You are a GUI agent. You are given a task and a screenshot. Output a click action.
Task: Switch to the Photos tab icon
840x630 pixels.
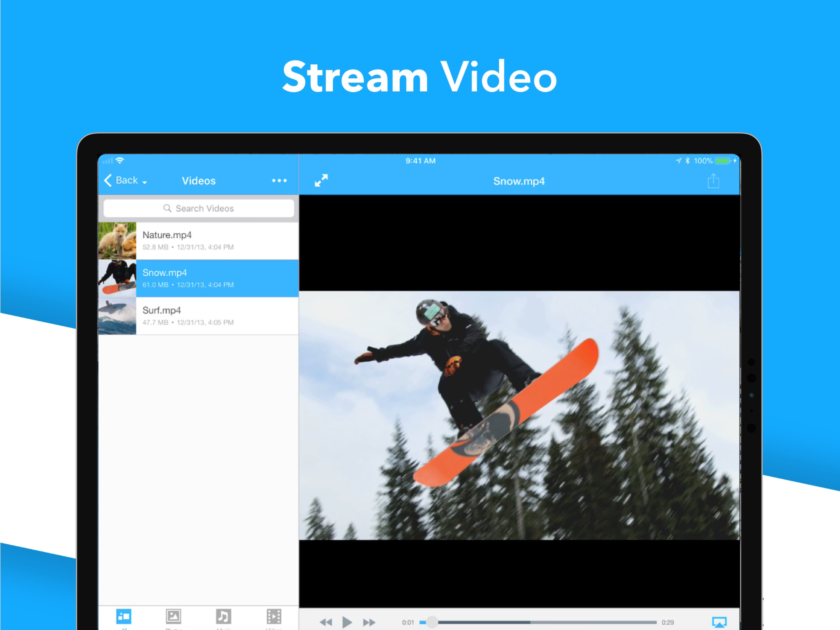(173, 617)
